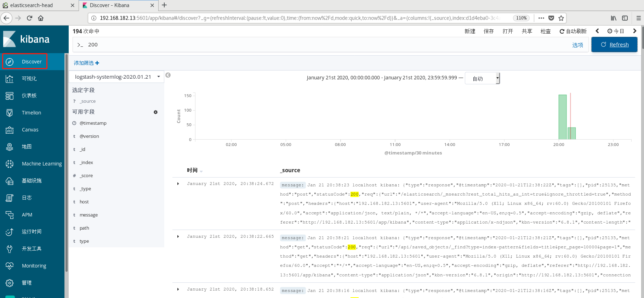Open the 今日 time picker
Image resolution: width=644 pixels, height=298 pixels.
[616, 31]
